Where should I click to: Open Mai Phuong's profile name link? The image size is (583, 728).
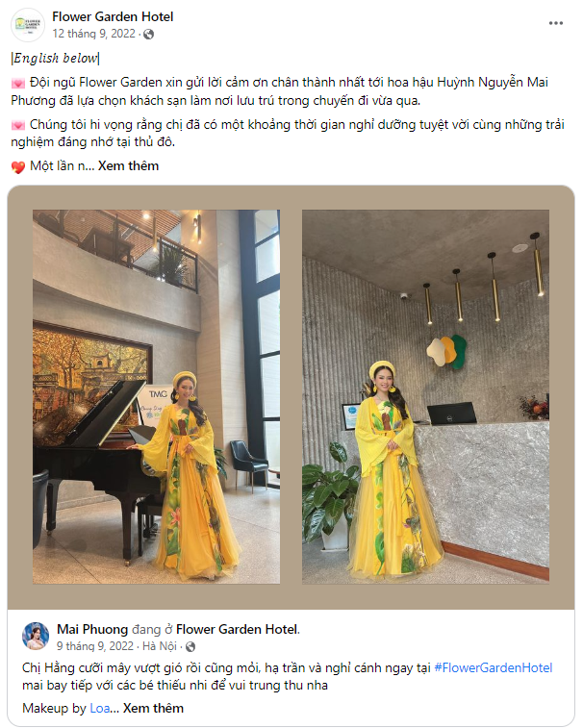tap(92, 630)
